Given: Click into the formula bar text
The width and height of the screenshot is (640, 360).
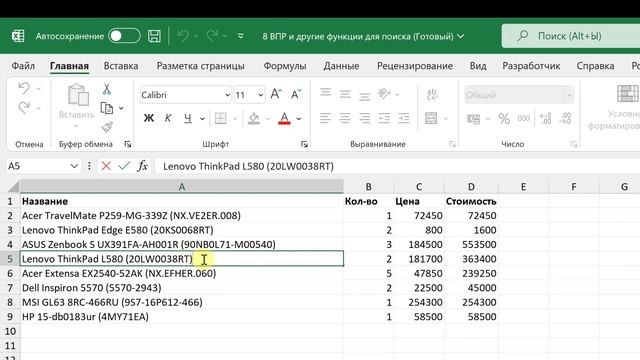Looking at the screenshot, I should (248, 166).
